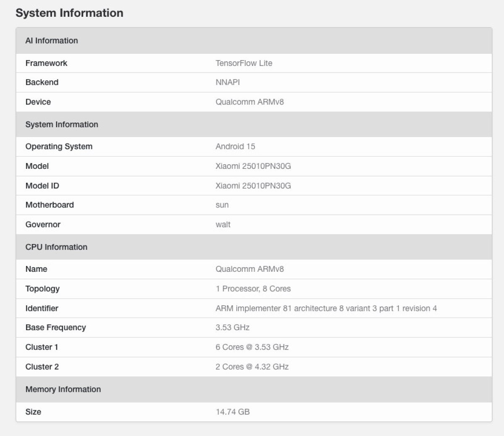Open the Android 15 operating system entry
Viewport: 504px width, 436px height.
(x=235, y=146)
